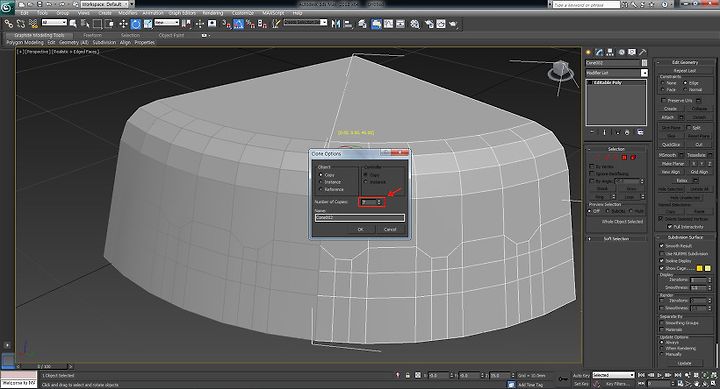
Task: Select Copy object radio in Clone Options
Action: [x=321, y=175]
